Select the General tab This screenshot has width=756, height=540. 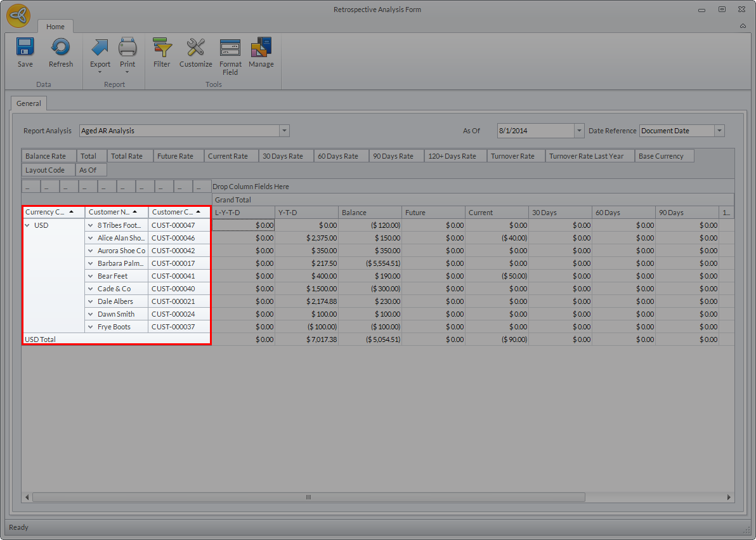coord(29,103)
